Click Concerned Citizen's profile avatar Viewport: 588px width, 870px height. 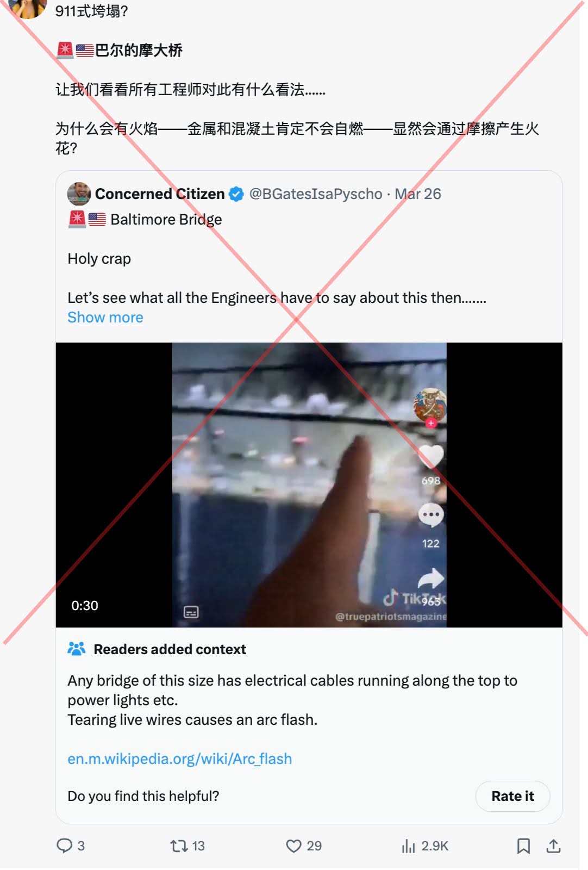[79, 194]
